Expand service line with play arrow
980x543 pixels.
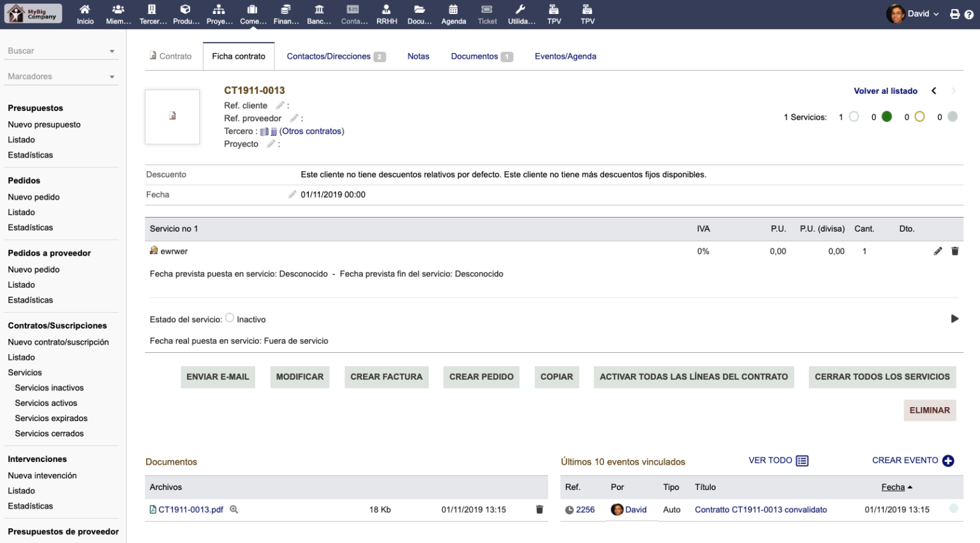coord(954,318)
